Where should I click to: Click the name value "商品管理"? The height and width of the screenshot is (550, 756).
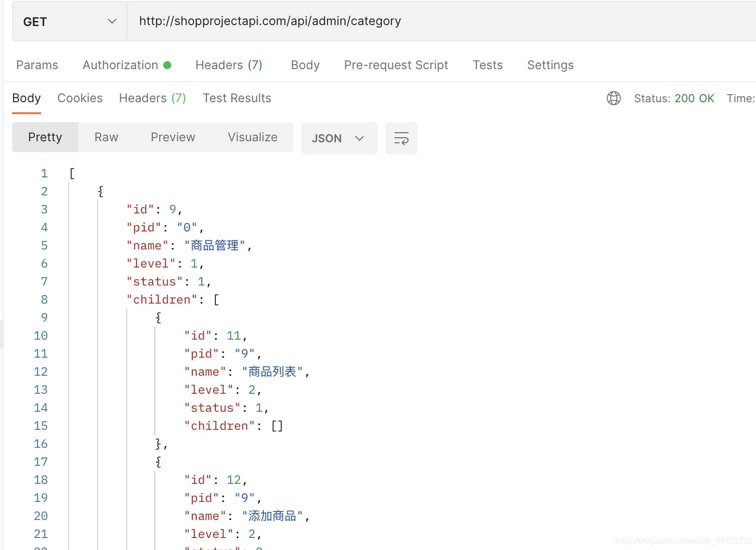coord(215,245)
